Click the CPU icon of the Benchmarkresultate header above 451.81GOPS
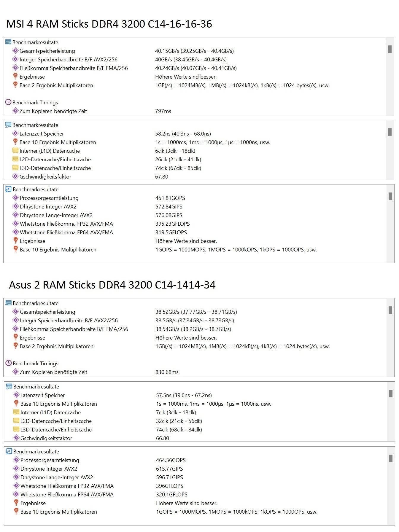 click(x=9, y=189)
